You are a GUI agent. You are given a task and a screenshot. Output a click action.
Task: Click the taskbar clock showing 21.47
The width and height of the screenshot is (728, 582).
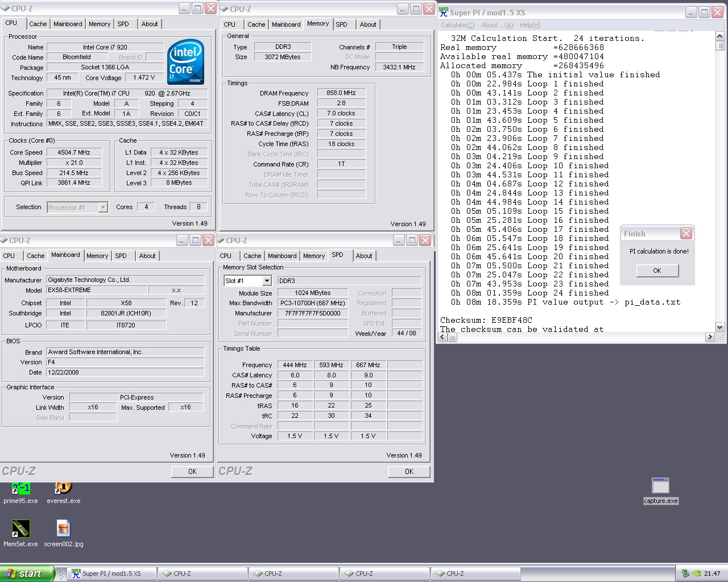(x=712, y=573)
